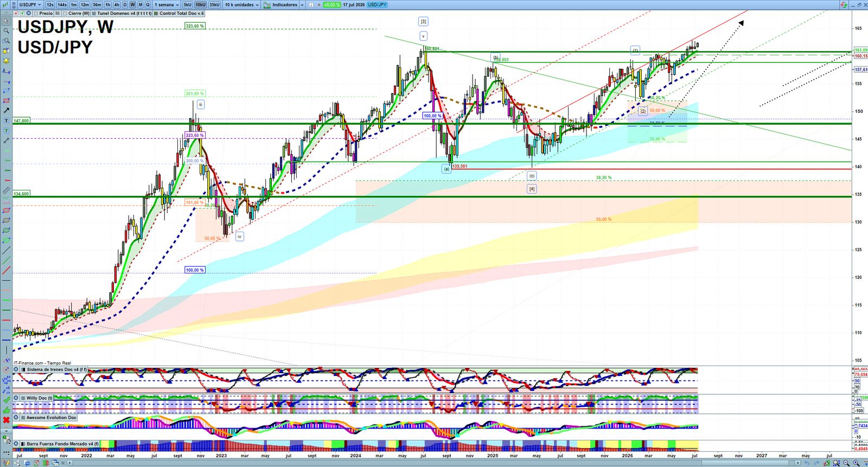
Task: Click the 10kU units button
Action: pos(200,4)
